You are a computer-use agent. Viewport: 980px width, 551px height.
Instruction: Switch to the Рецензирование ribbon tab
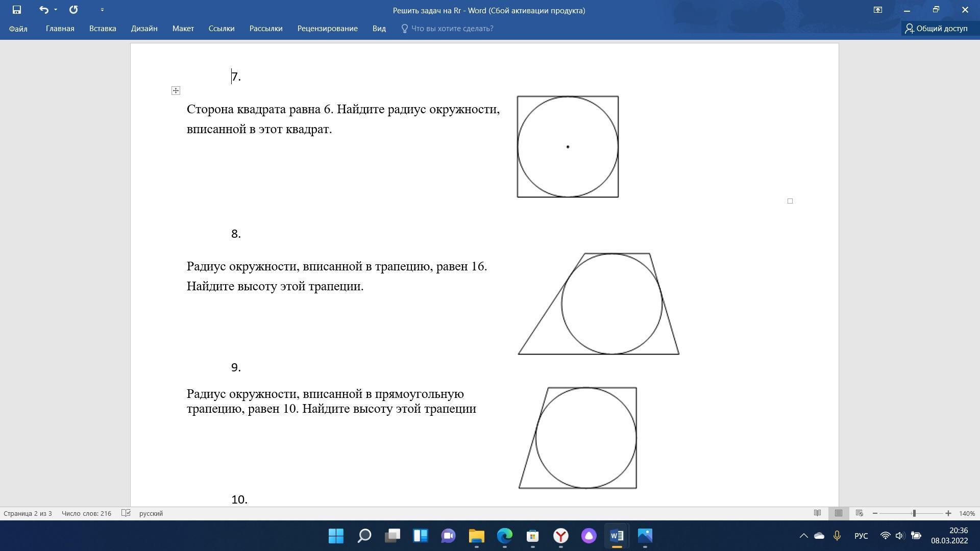(x=328, y=29)
